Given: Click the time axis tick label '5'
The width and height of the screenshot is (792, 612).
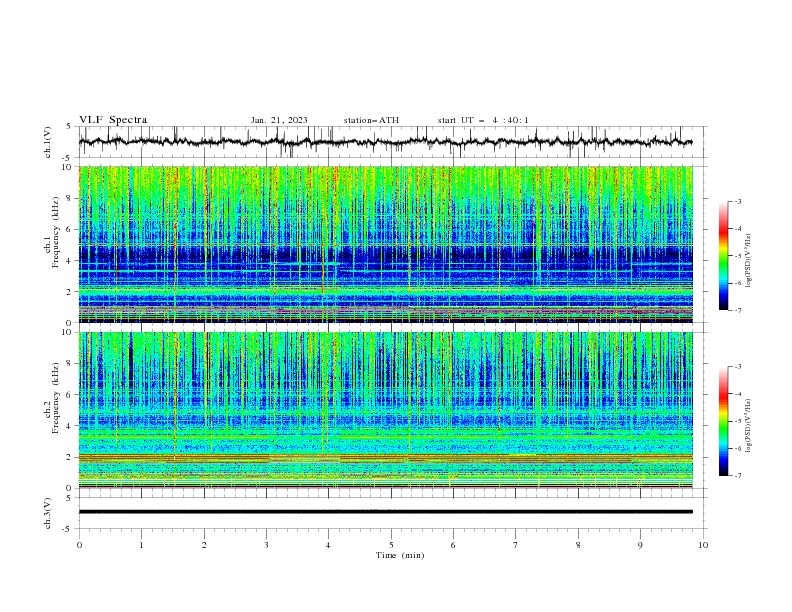Looking at the screenshot, I should point(391,545).
